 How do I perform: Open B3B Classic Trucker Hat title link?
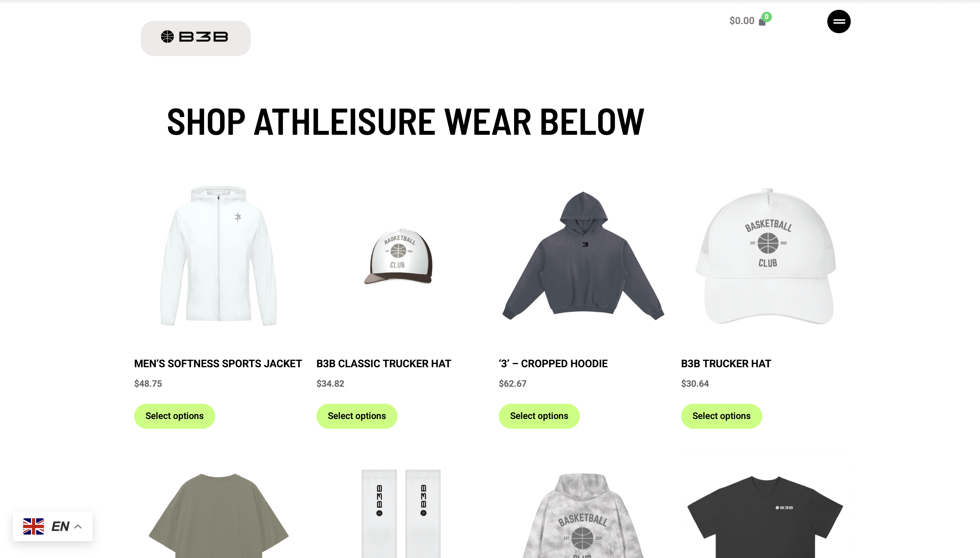tap(384, 363)
